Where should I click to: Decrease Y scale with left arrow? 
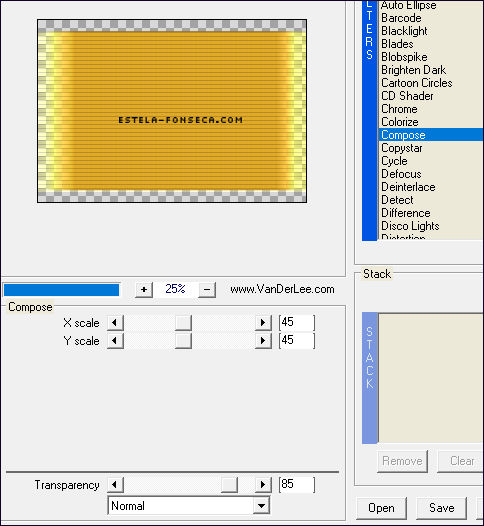pyautogui.click(x=115, y=341)
